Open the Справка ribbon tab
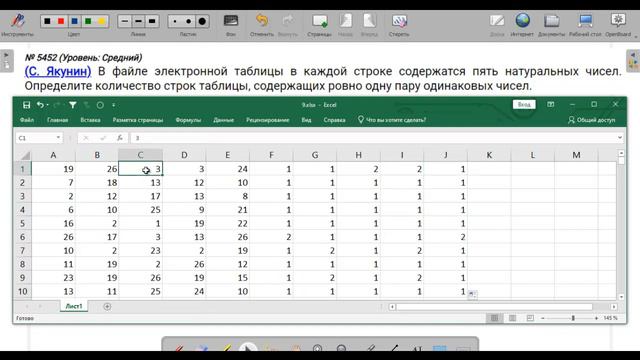The image size is (640, 360). (334, 120)
